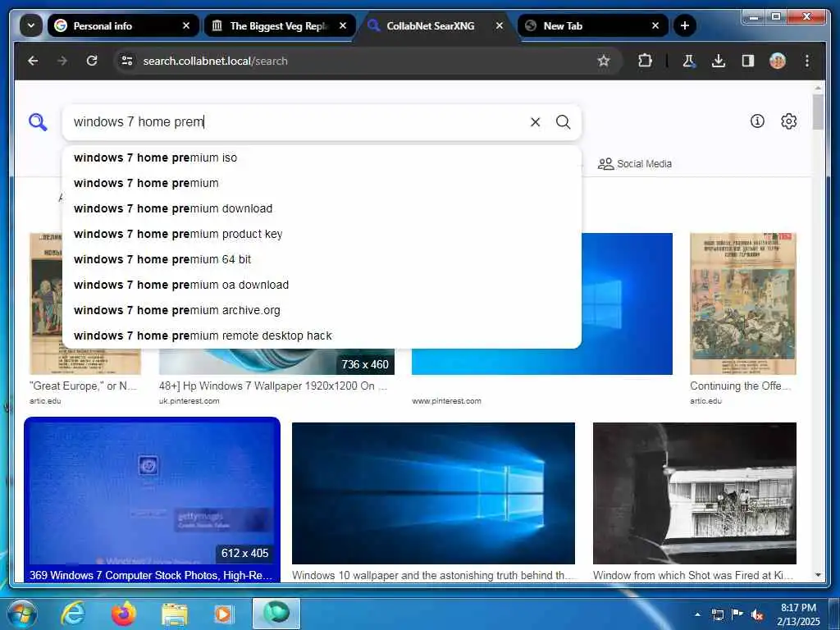
Task: Click the page vertical scrollbar thumb
Action: (818, 112)
